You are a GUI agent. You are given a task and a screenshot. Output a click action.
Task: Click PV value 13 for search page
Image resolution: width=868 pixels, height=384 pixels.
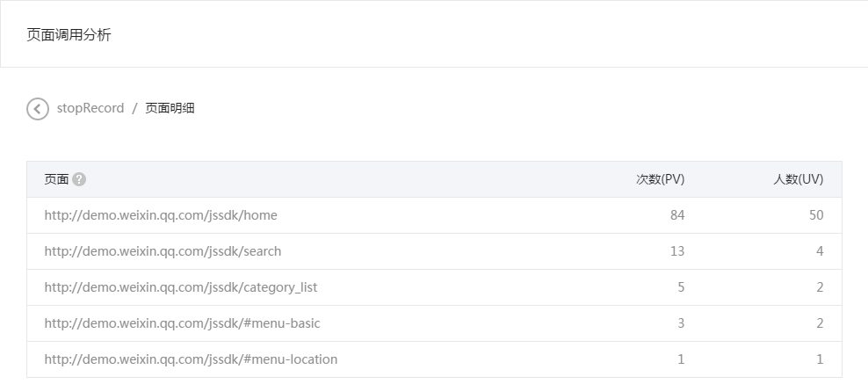[x=677, y=251]
